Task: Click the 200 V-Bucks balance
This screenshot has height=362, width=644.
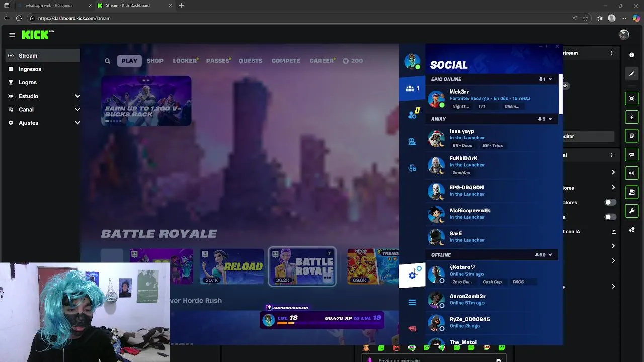Action: coord(353,61)
